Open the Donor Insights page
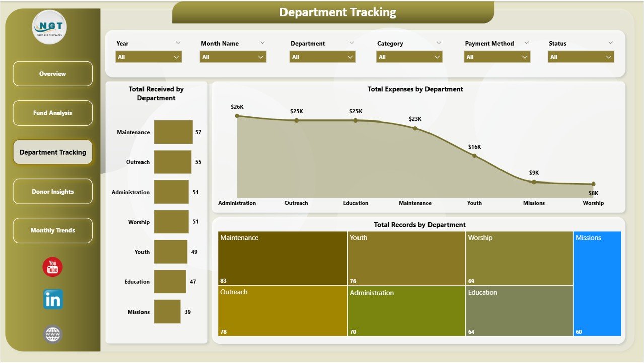 point(53,192)
